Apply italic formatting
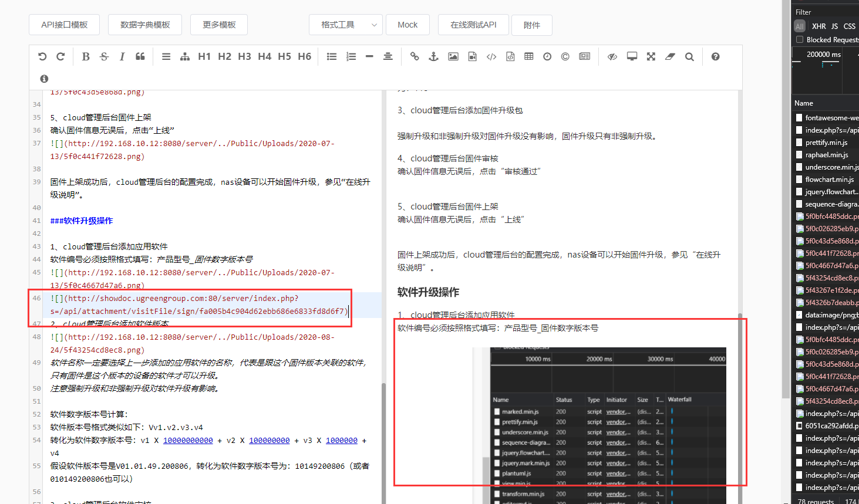 [122, 57]
